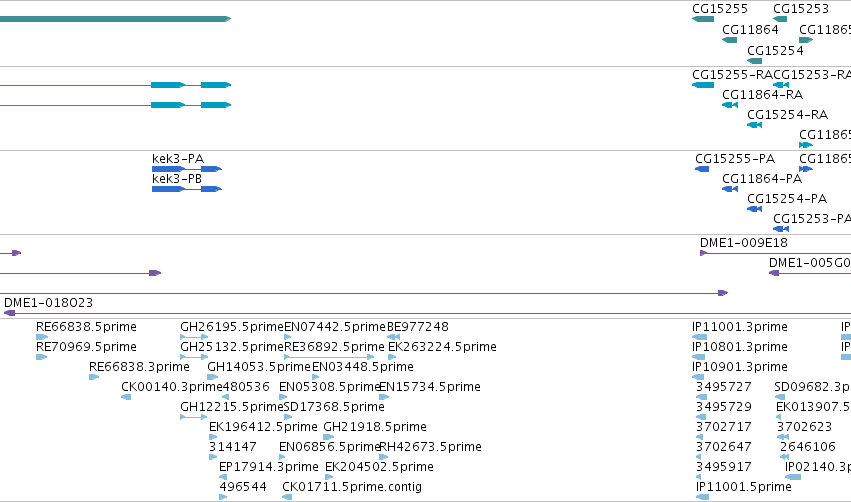Select the IP11001.3prime EST label
Screen dimensions: 851x502
pyautogui.click(x=740, y=327)
